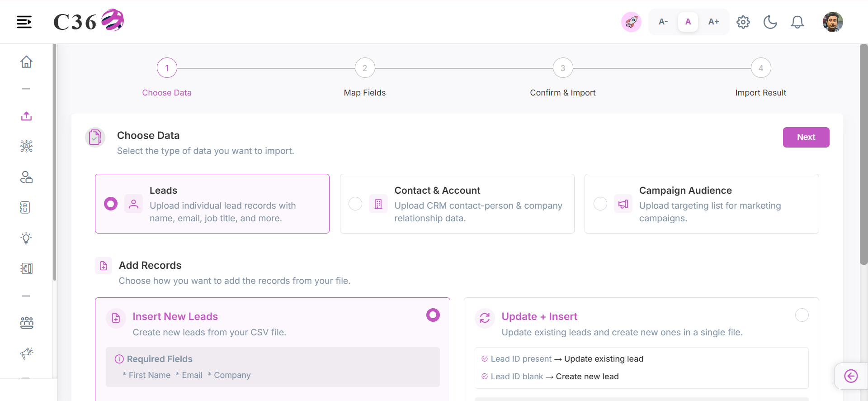Open the lightbulb ideas sidebar icon
Image resolution: width=868 pixels, height=401 pixels.
(26, 238)
